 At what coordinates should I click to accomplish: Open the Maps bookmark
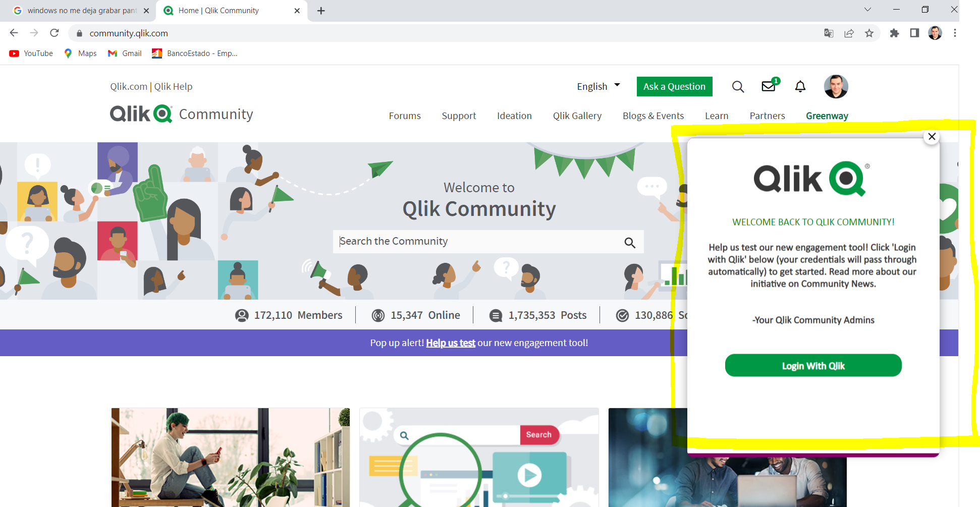[80, 53]
